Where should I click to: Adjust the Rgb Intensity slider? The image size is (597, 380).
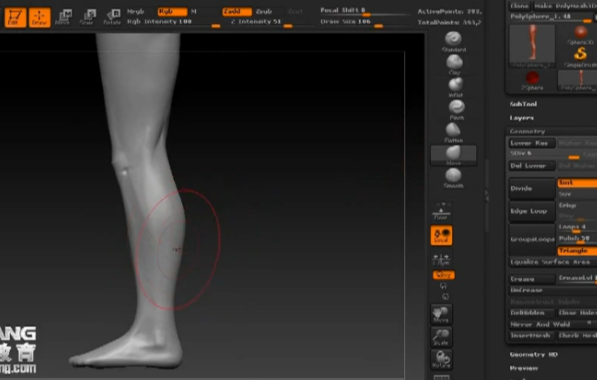pyautogui.click(x=174, y=23)
